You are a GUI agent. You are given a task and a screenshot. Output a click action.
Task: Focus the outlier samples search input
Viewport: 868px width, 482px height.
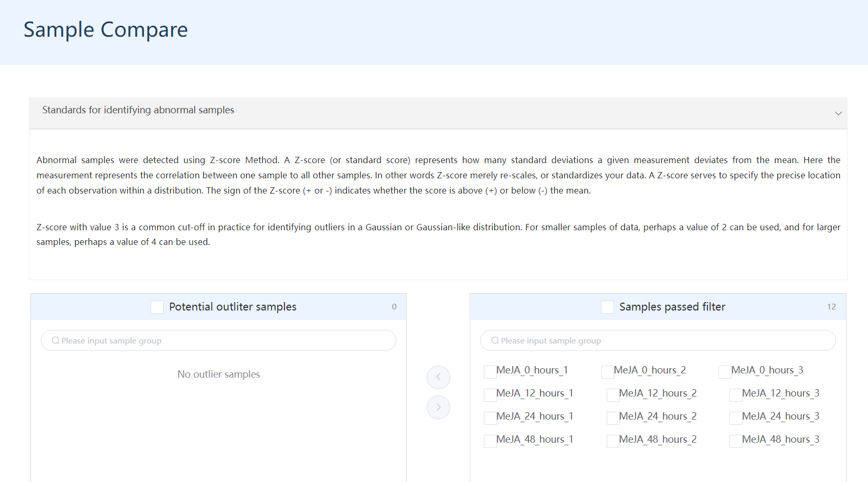(218, 340)
